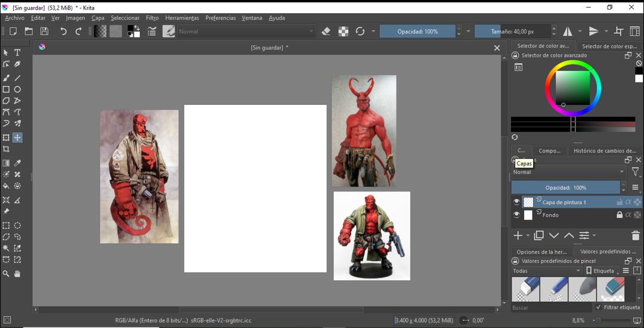Expand horizontal mirror options arrow

(x=580, y=31)
